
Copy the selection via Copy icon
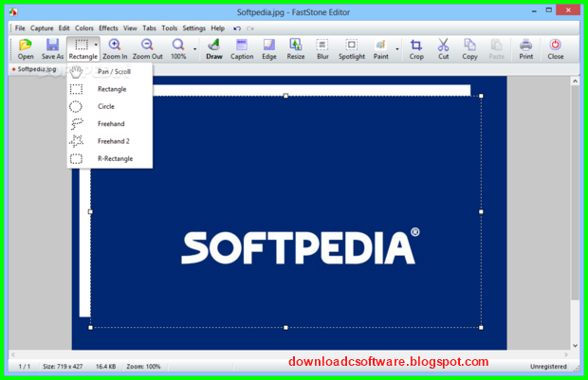(x=469, y=49)
